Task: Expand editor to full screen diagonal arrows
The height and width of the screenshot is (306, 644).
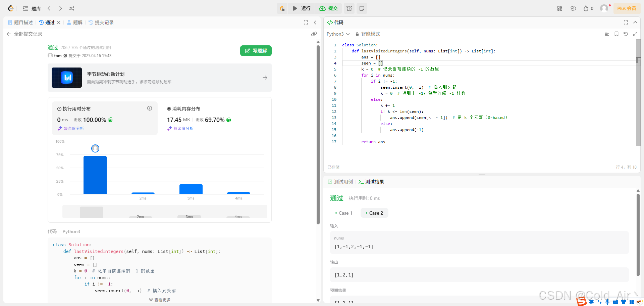Action: (x=635, y=34)
